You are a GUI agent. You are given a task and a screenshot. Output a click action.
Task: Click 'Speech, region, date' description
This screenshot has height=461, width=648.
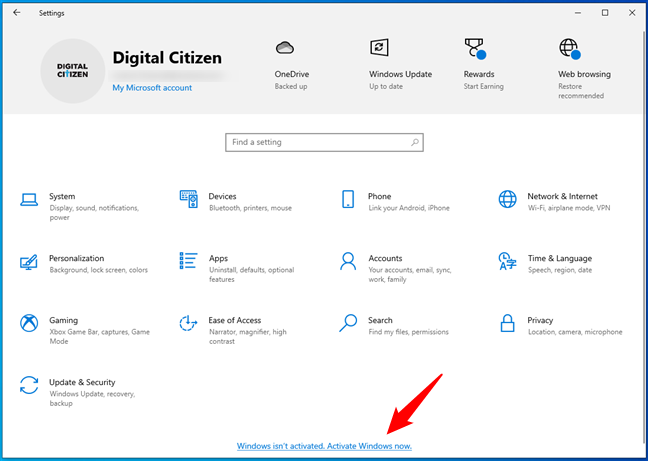(x=560, y=270)
